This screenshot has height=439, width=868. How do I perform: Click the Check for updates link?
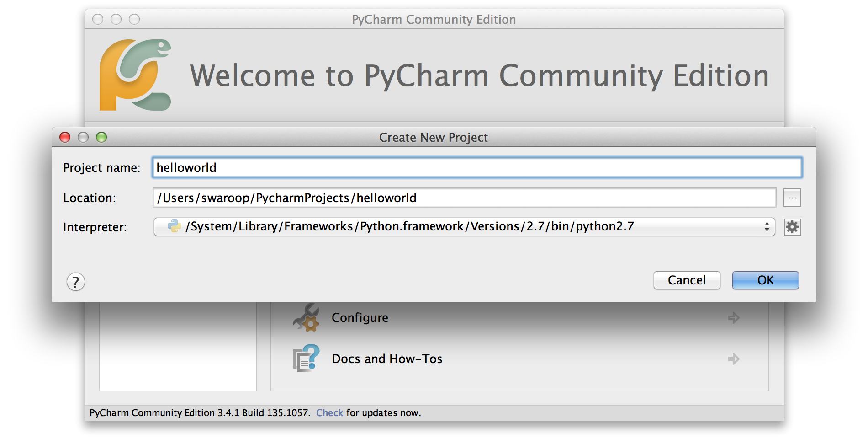point(329,413)
